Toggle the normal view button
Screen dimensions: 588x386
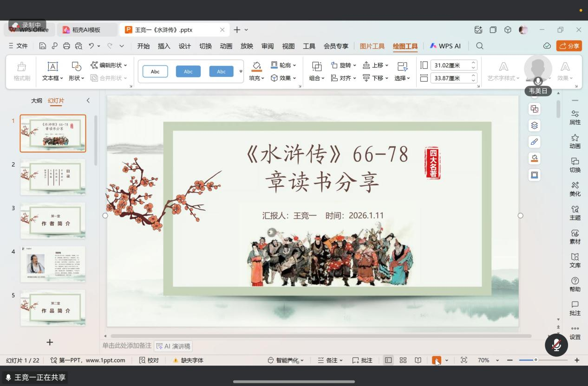coord(388,360)
